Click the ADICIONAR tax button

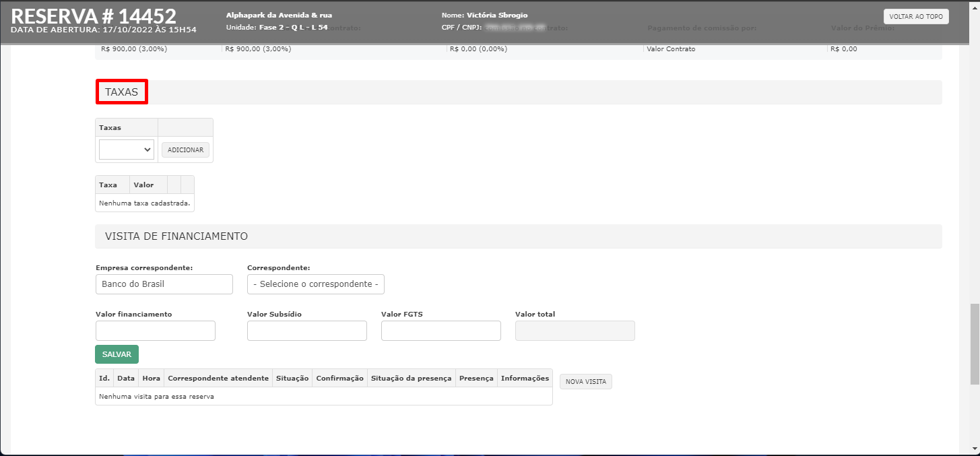tap(185, 150)
